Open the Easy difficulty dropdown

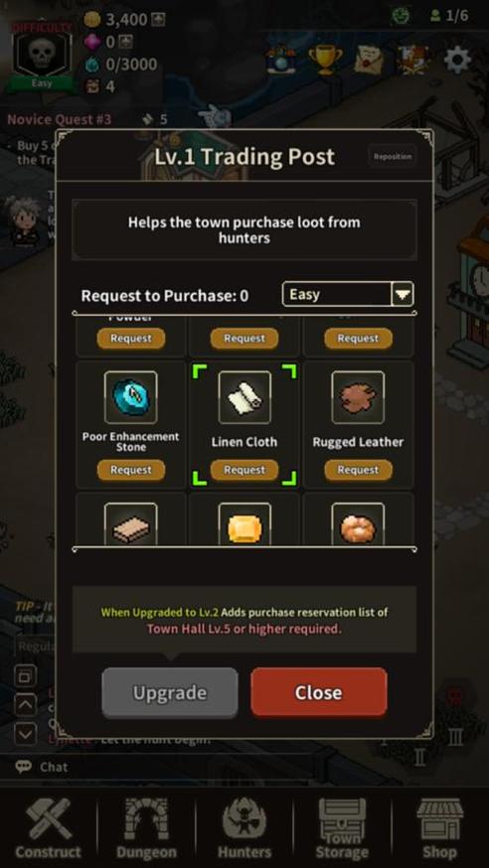tap(348, 294)
